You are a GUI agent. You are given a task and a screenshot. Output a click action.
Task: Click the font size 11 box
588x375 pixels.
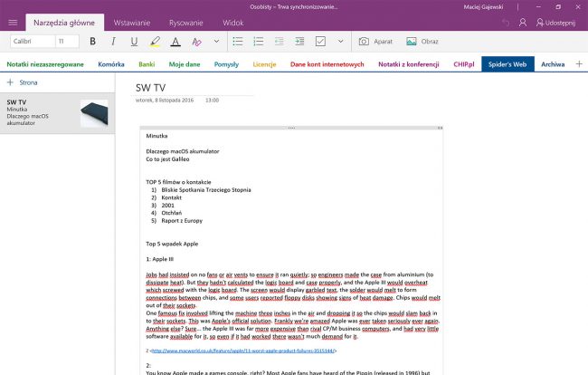pos(68,42)
